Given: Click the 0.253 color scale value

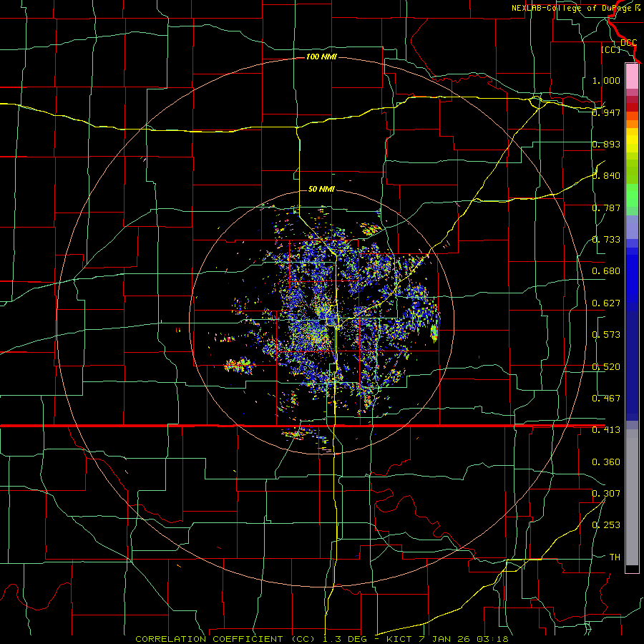Looking at the screenshot, I should tap(606, 525).
